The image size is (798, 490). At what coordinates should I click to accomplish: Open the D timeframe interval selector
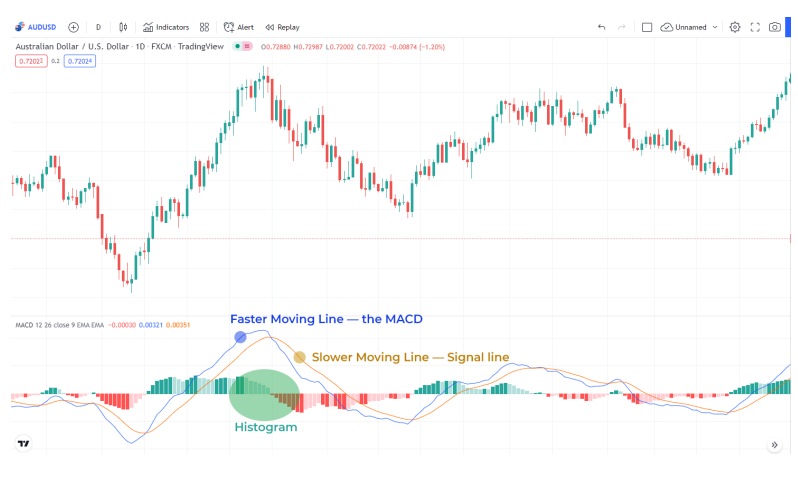coord(98,27)
